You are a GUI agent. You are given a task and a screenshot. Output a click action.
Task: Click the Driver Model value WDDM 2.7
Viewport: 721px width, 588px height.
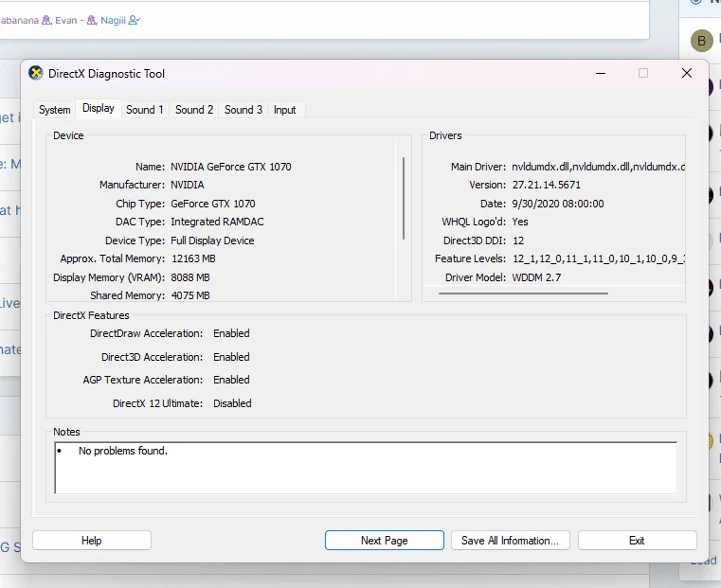point(536,277)
